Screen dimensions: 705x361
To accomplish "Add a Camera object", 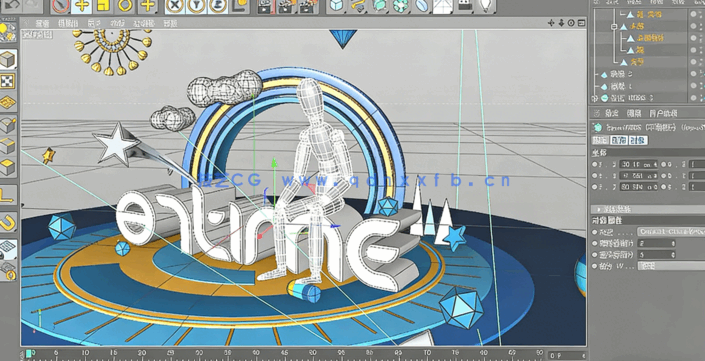I will 465,5.
